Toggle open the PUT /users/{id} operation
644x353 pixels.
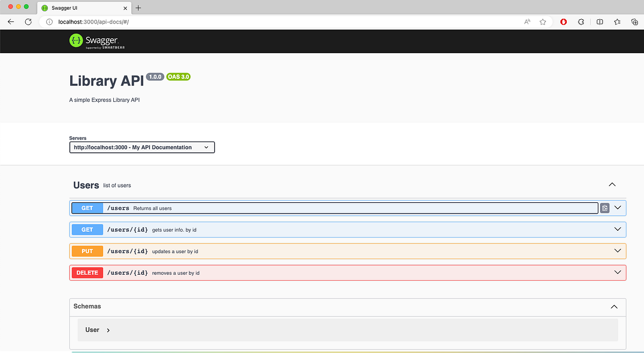click(x=617, y=251)
